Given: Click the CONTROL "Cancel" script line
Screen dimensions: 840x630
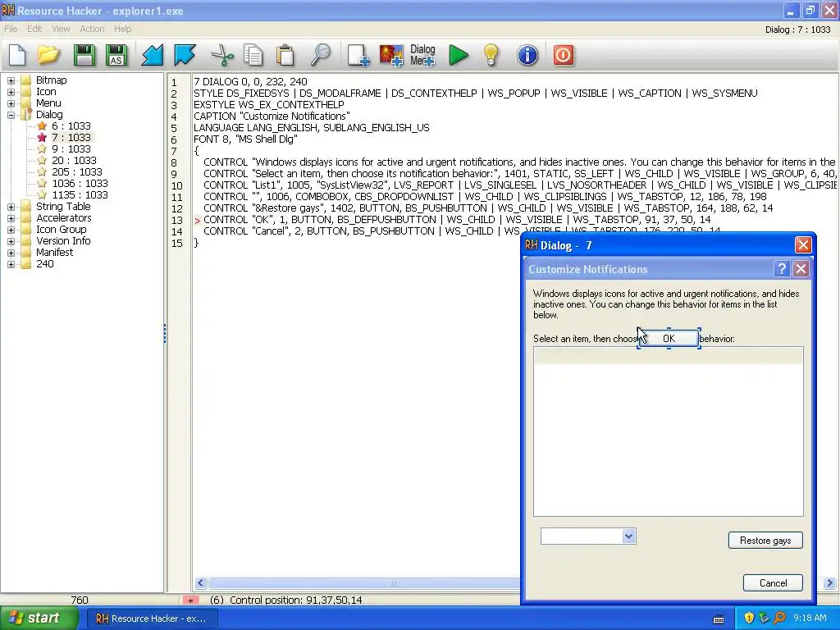Looking at the screenshot, I should coord(462,231).
